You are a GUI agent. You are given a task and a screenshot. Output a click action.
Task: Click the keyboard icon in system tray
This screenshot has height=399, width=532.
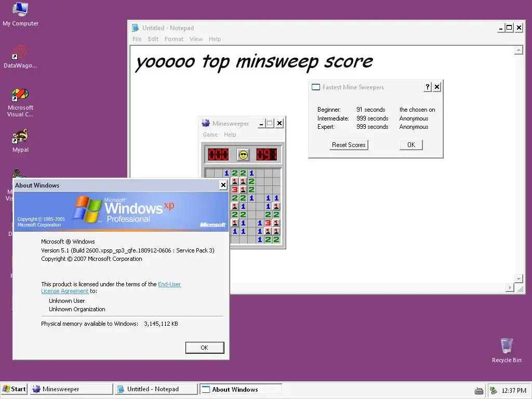click(478, 391)
